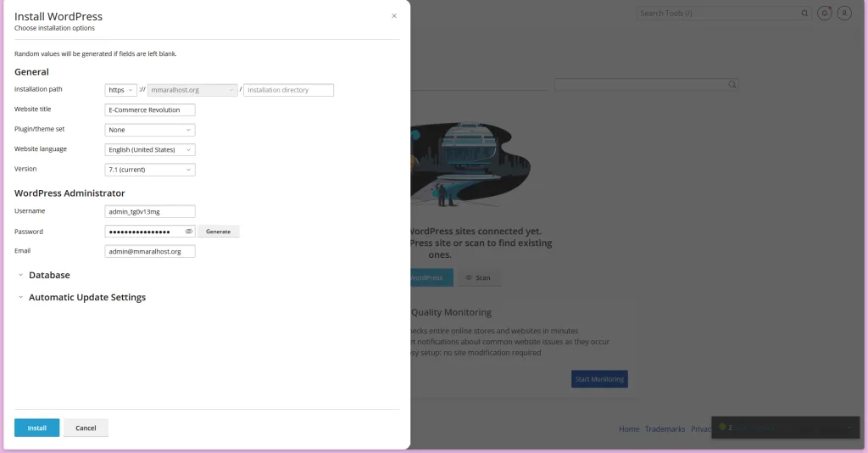Image resolution: width=868 pixels, height=453 pixels.
Task: Click the Generate password button
Action: coord(218,232)
